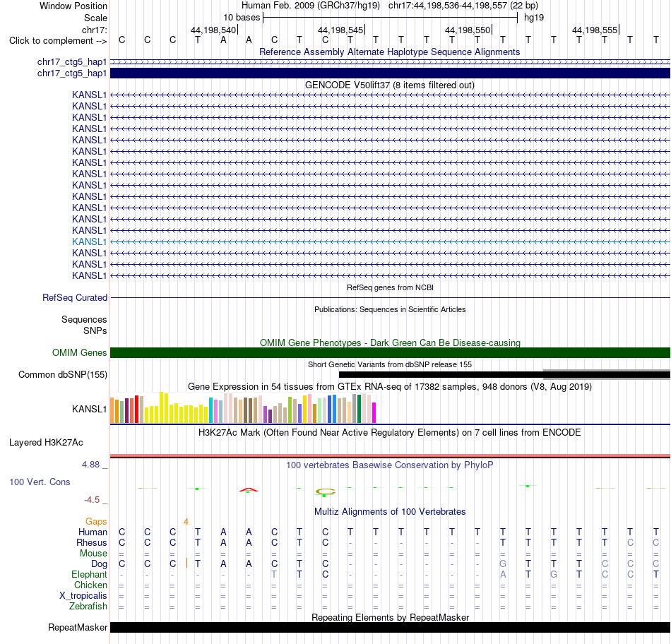This screenshot has width=671, height=644.
Task: Click the orange gap count '4'
Action: click(x=186, y=521)
